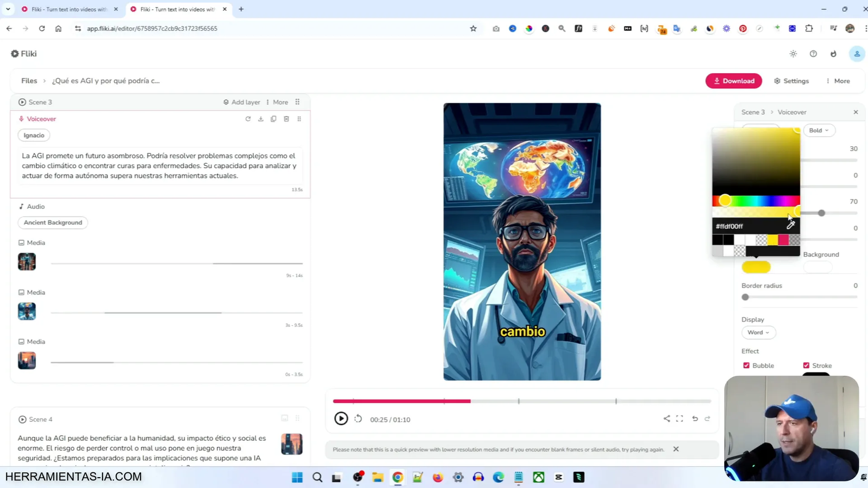The height and width of the screenshot is (488, 868).
Task: Delete the Voiceover layer
Action: 286,119
